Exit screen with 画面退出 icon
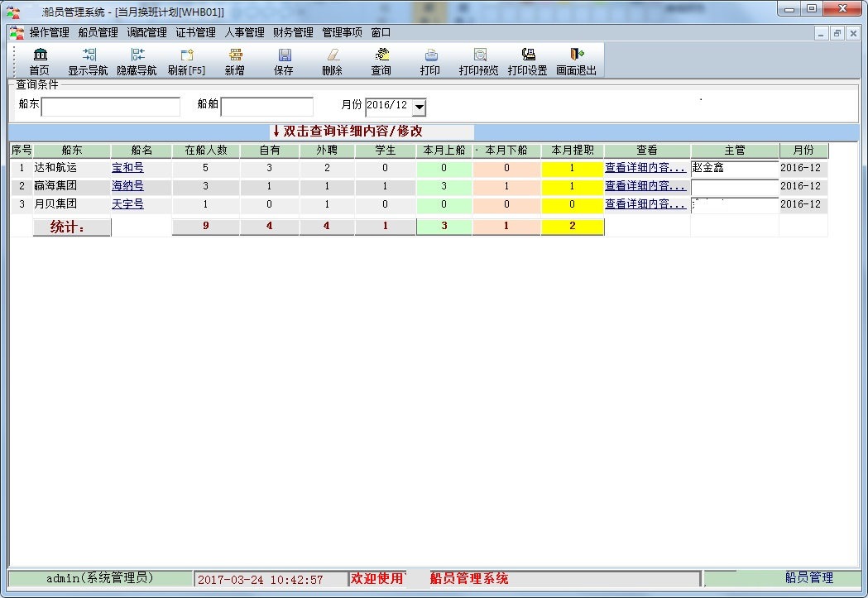 pyautogui.click(x=576, y=61)
